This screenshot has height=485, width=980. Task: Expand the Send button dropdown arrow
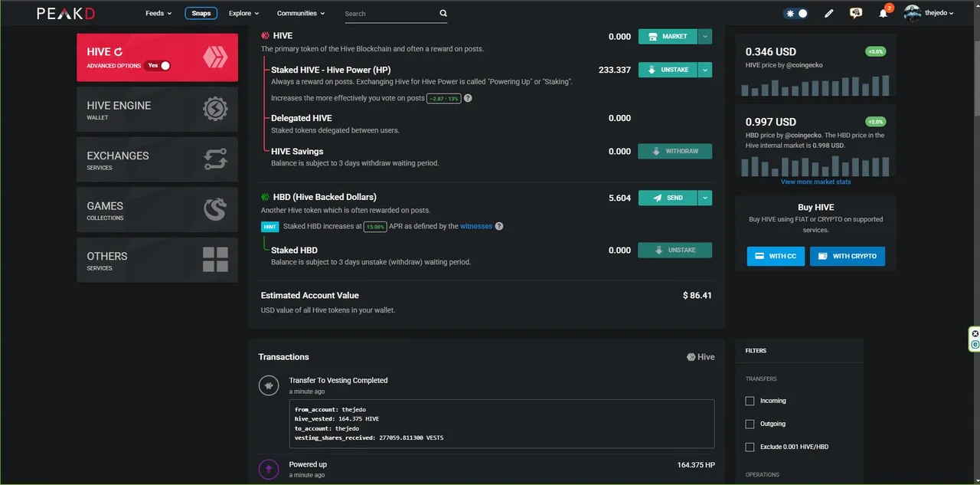[x=705, y=198]
